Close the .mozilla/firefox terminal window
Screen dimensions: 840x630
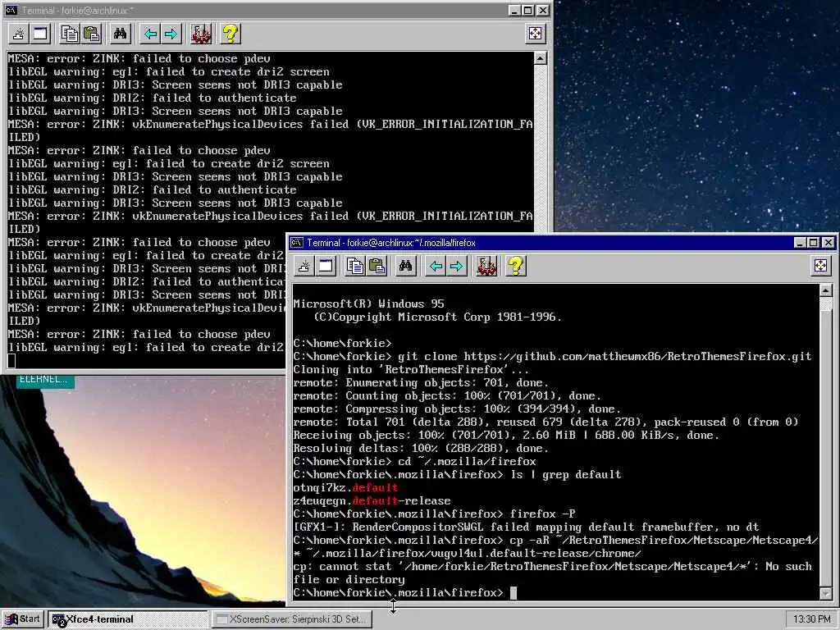coord(828,243)
